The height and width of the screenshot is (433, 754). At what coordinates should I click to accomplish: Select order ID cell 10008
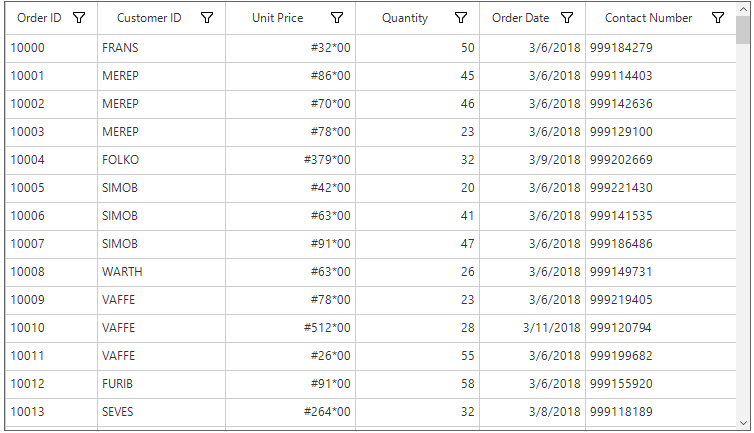coord(51,272)
